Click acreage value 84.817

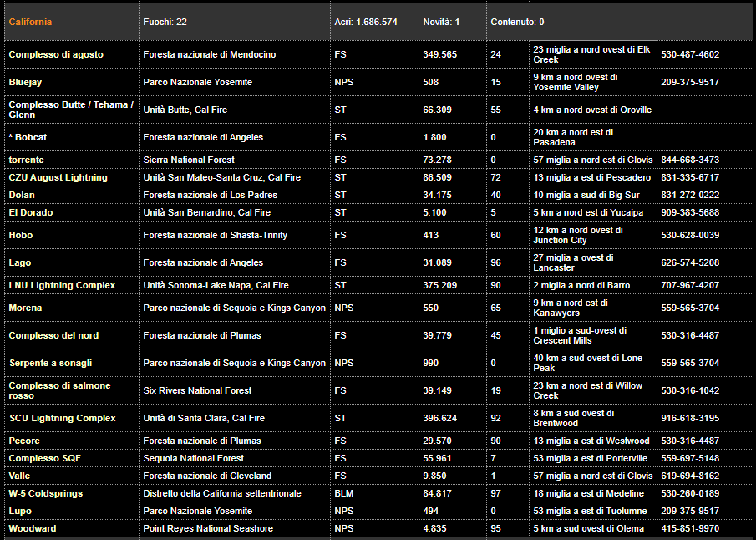click(x=437, y=493)
